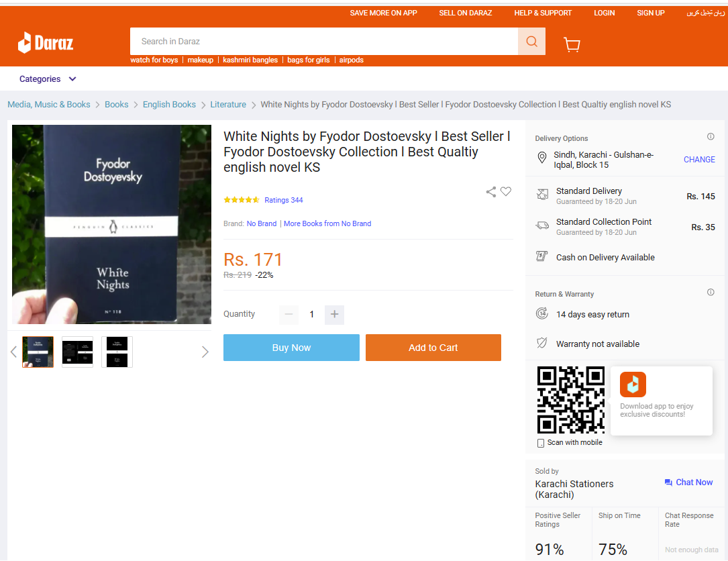Click 'Cash on Delivery Available' text
Screen dimensions: 728x561
click(605, 257)
